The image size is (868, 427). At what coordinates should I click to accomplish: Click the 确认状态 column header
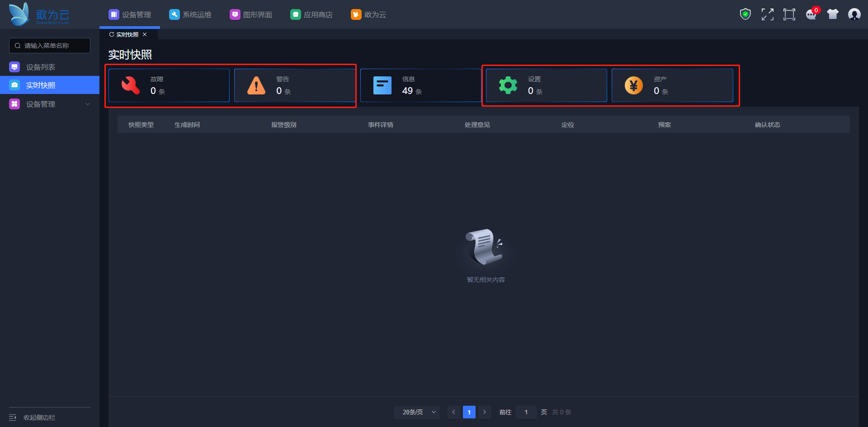768,125
